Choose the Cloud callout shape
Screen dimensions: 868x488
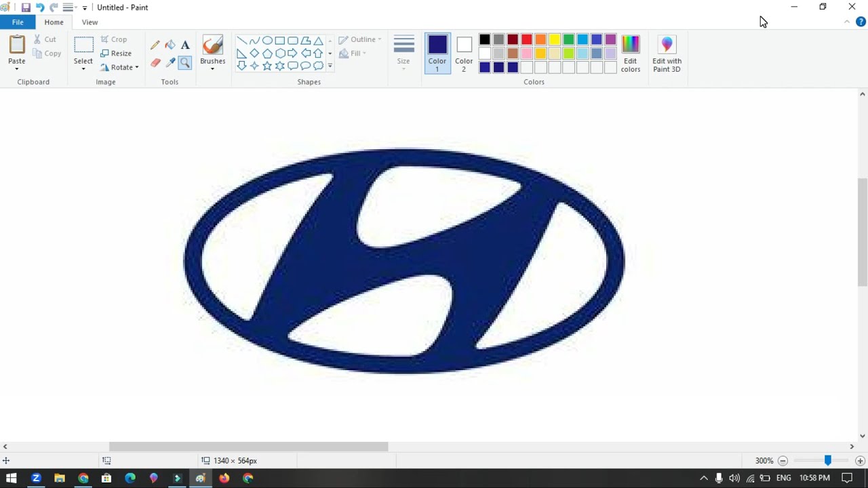point(318,66)
